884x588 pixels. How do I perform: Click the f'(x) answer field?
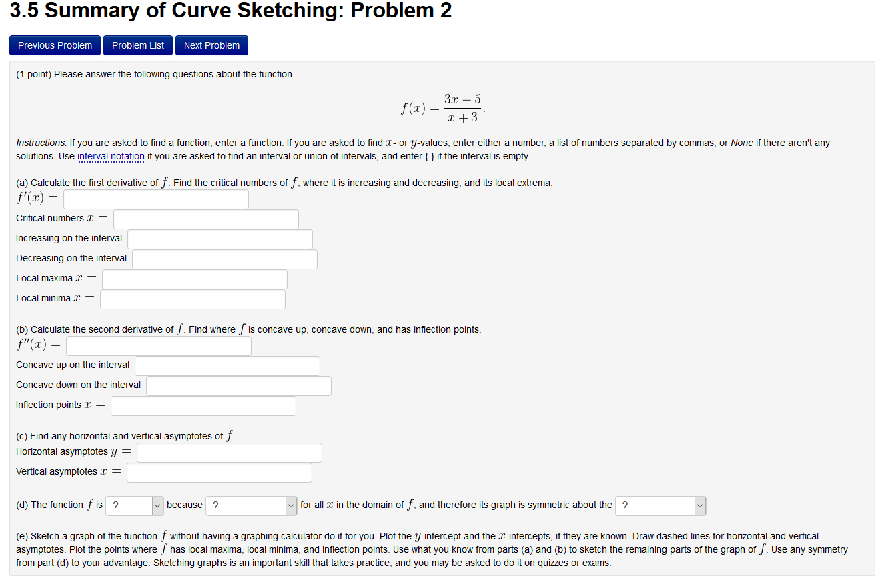(155, 198)
